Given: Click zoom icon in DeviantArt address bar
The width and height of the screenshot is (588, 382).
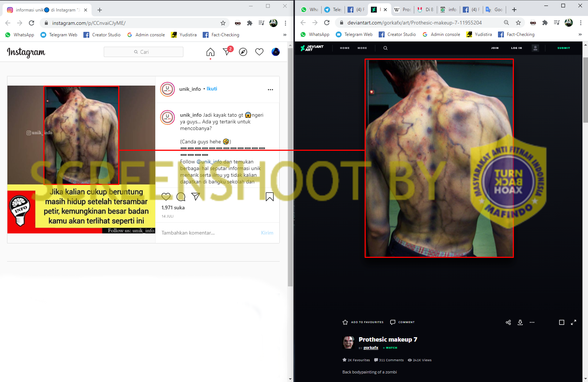Looking at the screenshot, I should click(506, 23).
